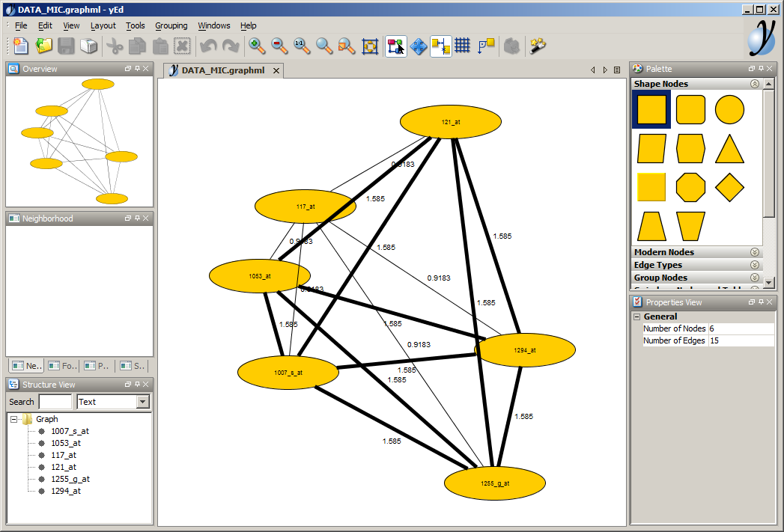
Task: Click the magic wand layout icon
Action: pyautogui.click(x=538, y=46)
